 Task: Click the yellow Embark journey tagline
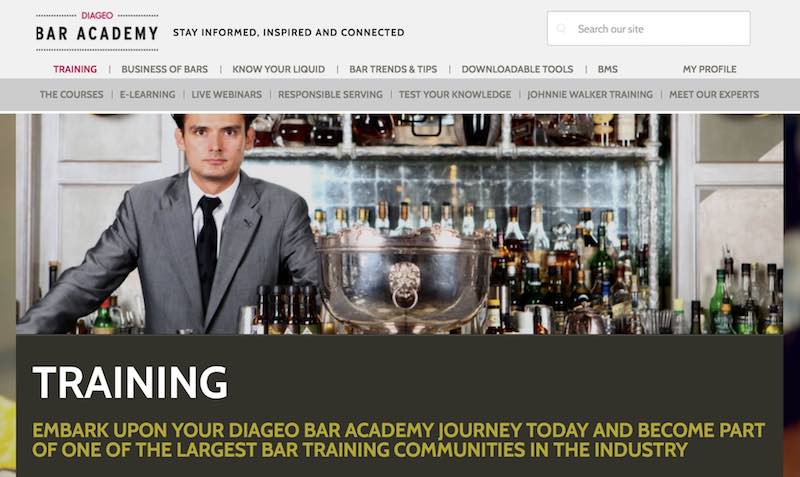point(398,440)
